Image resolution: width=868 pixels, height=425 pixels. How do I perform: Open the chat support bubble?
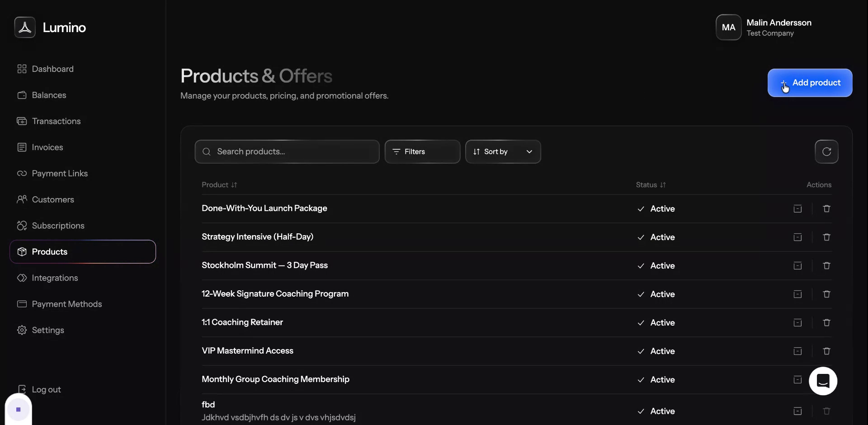point(823,381)
